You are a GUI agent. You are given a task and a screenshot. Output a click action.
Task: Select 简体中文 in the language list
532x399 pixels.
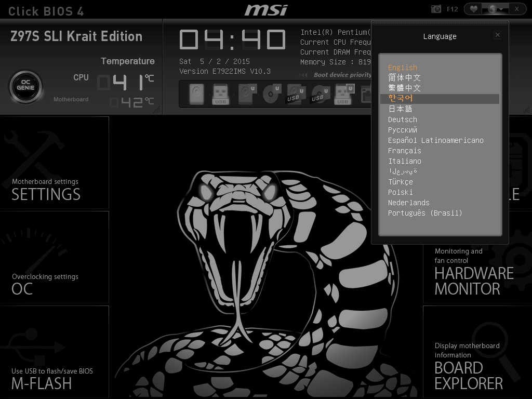[x=404, y=78]
